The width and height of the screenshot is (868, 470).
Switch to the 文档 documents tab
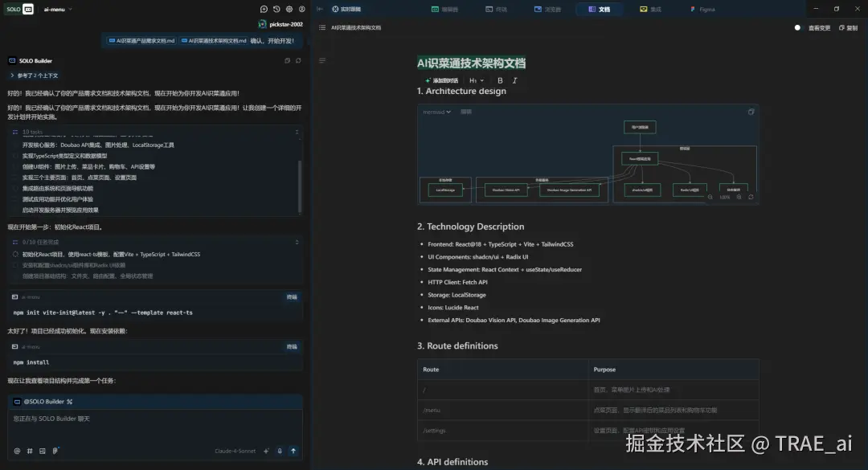click(600, 9)
